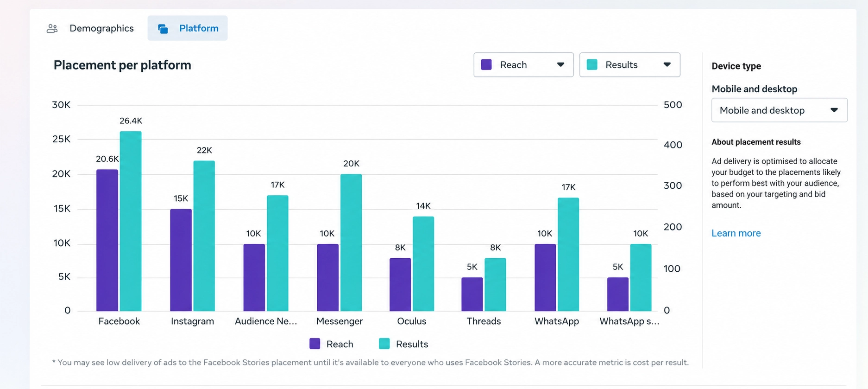Toggle Results series in chart legend
The height and width of the screenshot is (389, 868).
(403, 344)
